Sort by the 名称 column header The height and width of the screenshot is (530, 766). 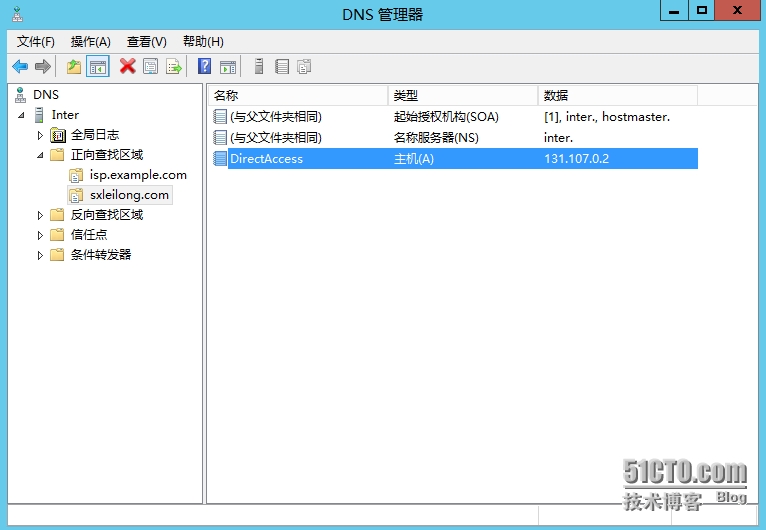point(298,96)
